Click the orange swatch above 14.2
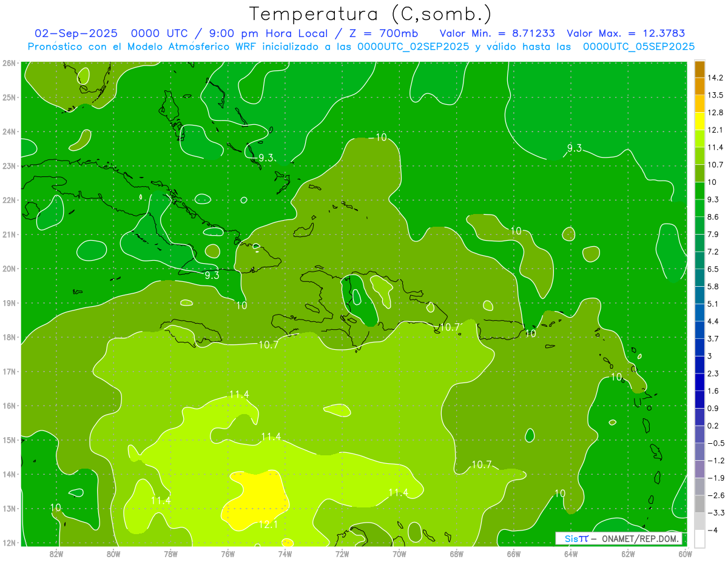 [x=699, y=69]
